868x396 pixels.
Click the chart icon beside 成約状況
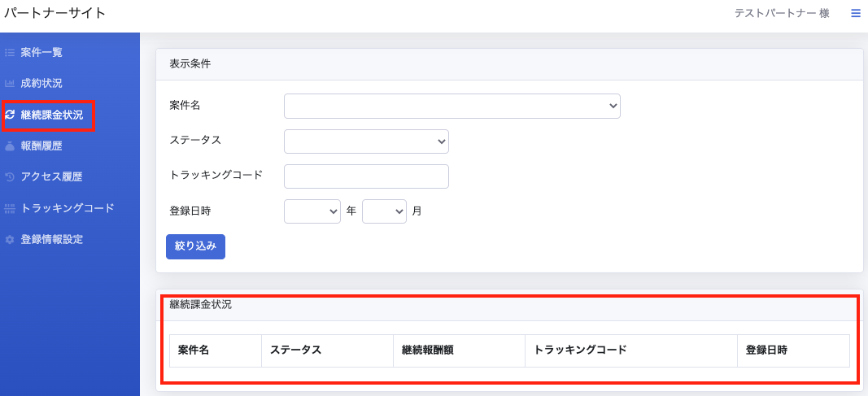point(10,84)
